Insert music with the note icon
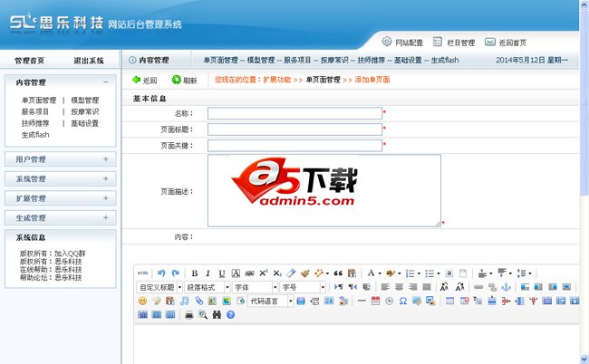The width and height of the screenshot is (589, 364). tap(185, 301)
